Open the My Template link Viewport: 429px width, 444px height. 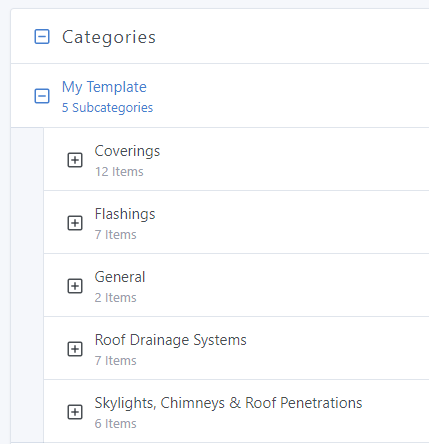104,87
